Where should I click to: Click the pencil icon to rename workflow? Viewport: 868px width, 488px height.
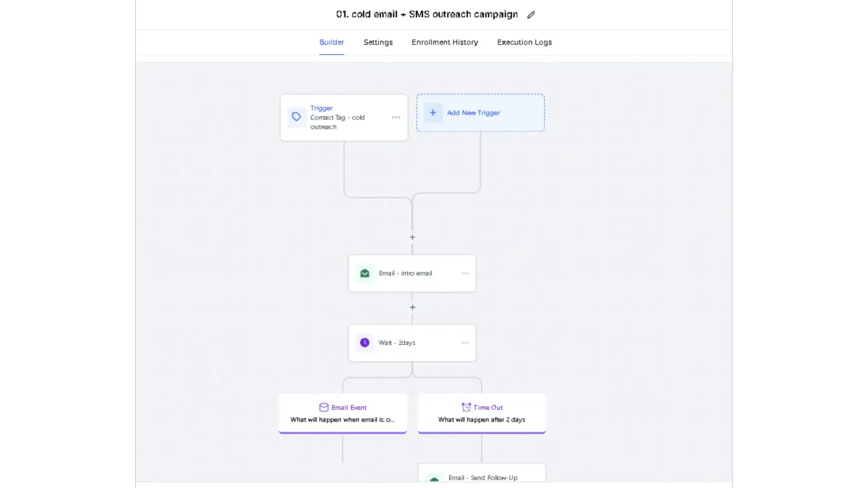click(x=531, y=14)
